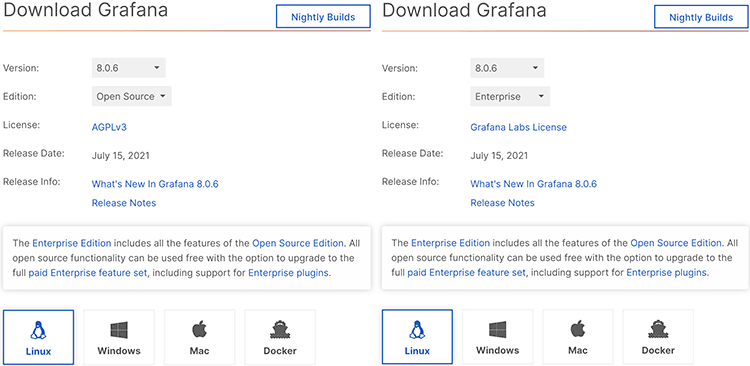The width and height of the screenshot is (750, 366).
Task: Open What's New In Grafana 8.0.6 in the left panel
Action: click(x=155, y=184)
